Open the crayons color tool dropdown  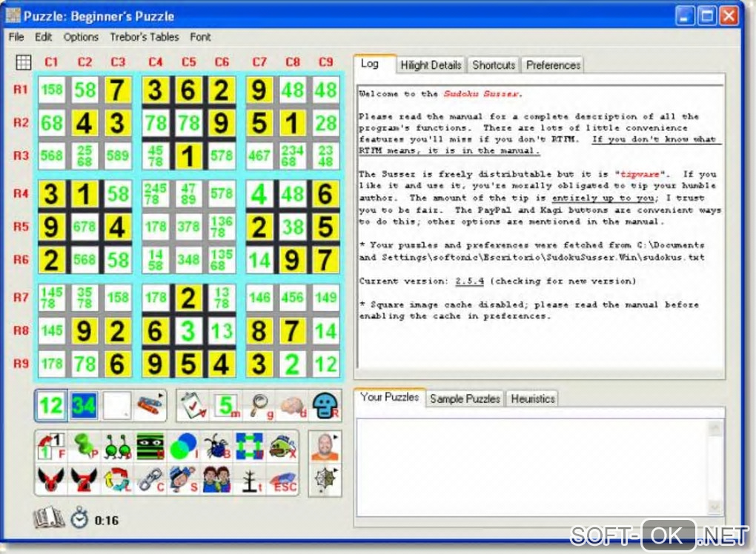[150, 406]
